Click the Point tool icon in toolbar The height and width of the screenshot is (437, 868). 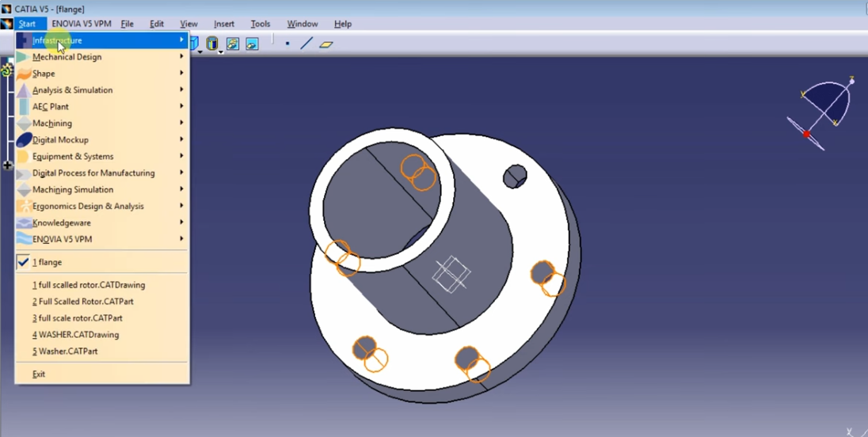pos(287,44)
